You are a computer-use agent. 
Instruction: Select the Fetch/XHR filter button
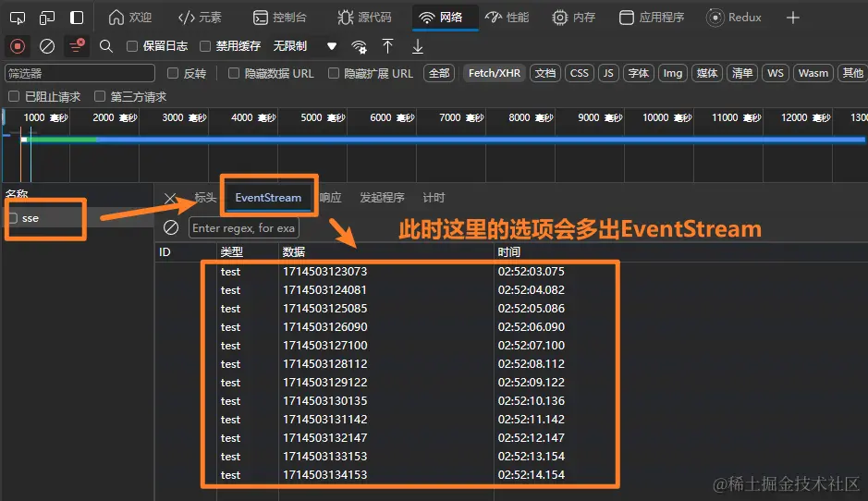tap(495, 73)
